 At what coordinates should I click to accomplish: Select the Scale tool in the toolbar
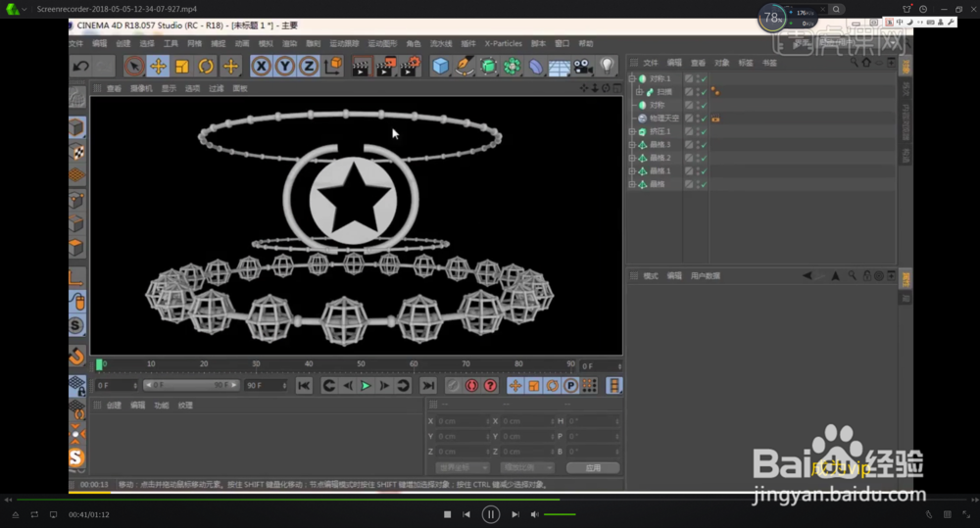pyautogui.click(x=182, y=67)
